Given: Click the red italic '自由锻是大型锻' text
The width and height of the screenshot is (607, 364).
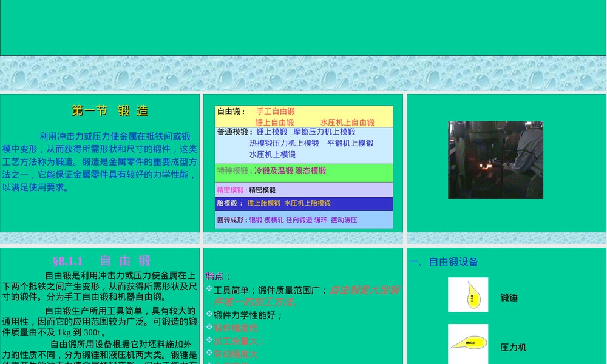Looking at the screenshot, I should [x=364, y=290].
